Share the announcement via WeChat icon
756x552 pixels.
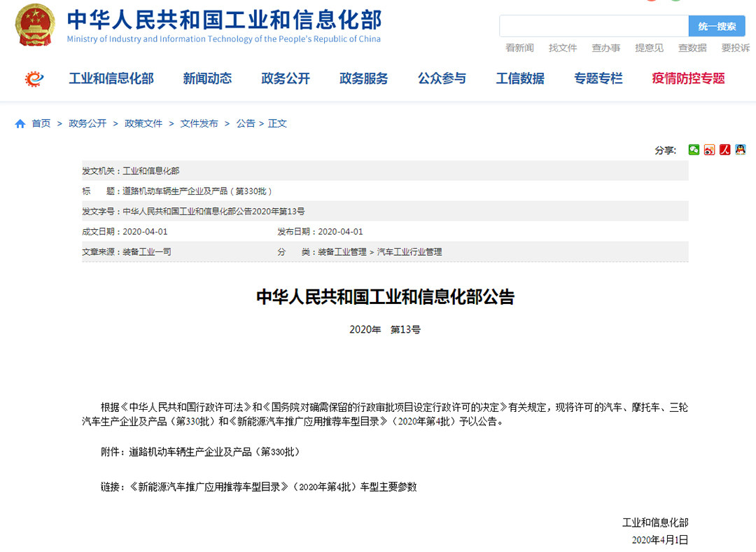tap(694, 149)
